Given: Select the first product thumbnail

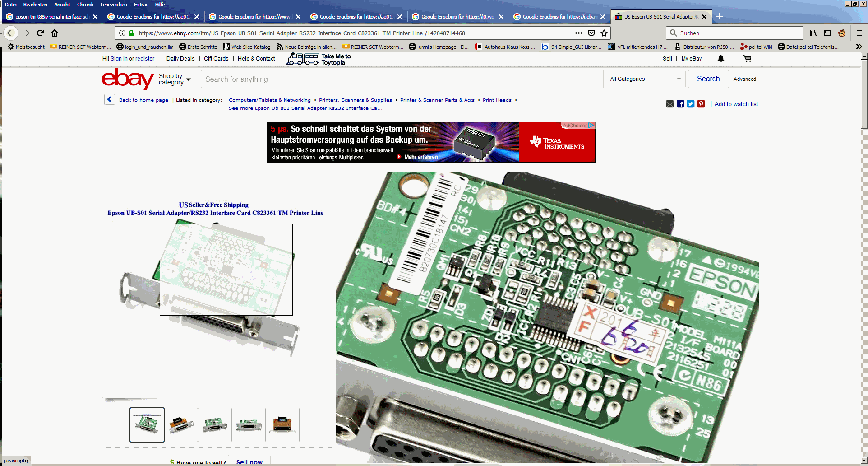Looking at the screenshot, I should tap(147, 425).
